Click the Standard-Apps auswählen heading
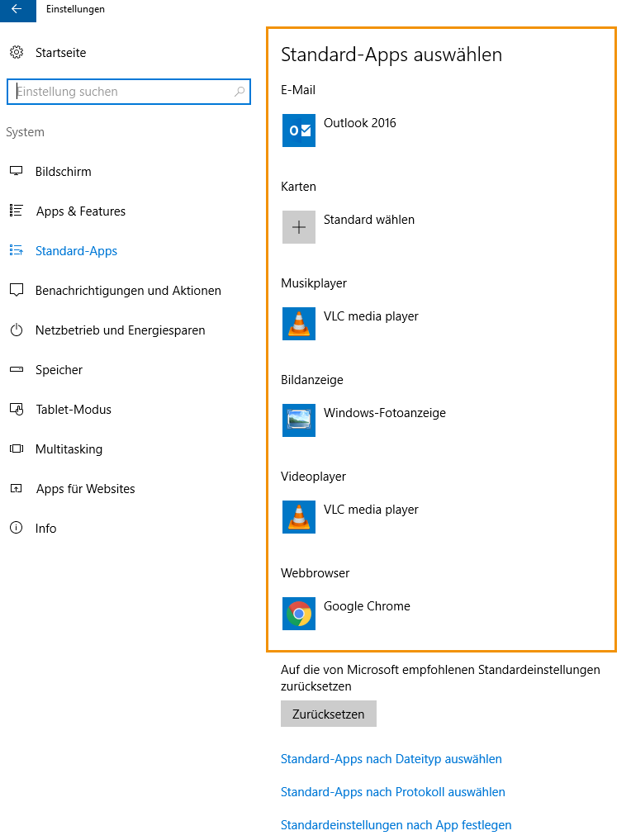This screenshot has height=840, width=631. 391,55
